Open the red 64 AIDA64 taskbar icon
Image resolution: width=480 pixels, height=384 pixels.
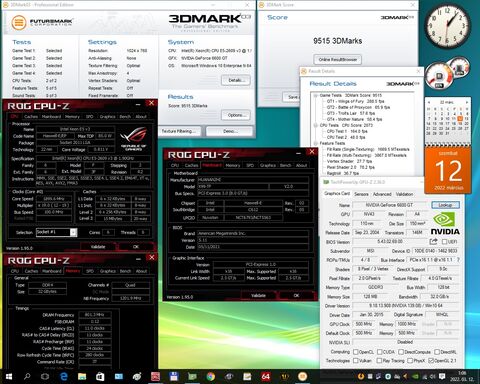point(266,377)
